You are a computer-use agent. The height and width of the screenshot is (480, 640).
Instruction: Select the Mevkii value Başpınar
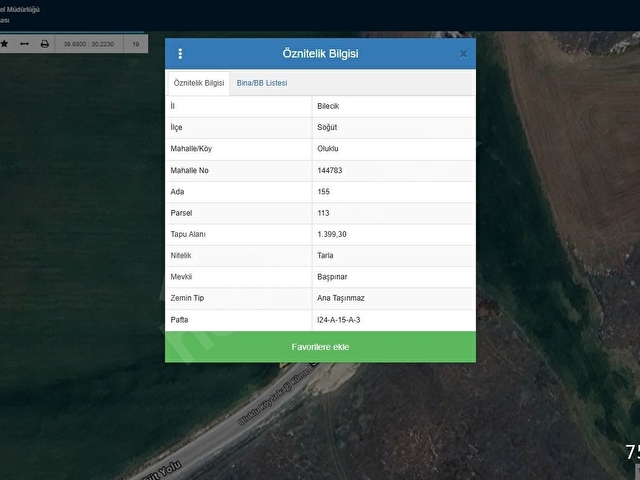pyautogui.click(x=332, y=277)
